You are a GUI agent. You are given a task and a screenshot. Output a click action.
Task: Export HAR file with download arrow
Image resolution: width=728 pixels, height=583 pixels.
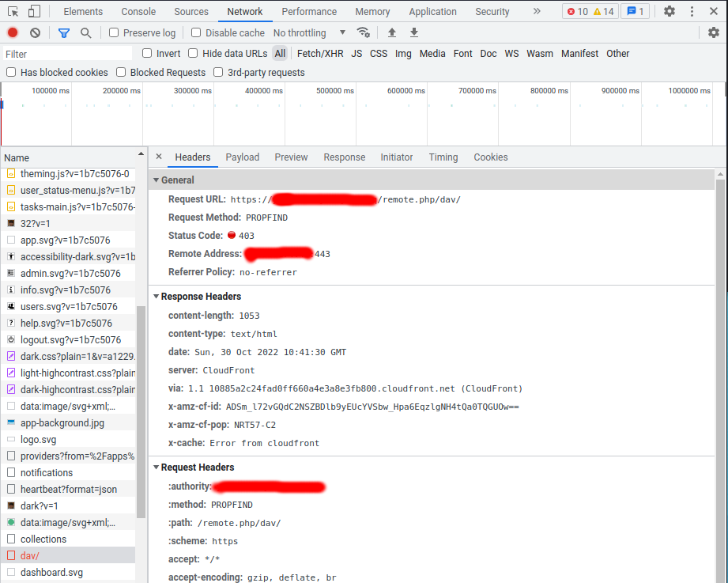[x=413, y=32]
